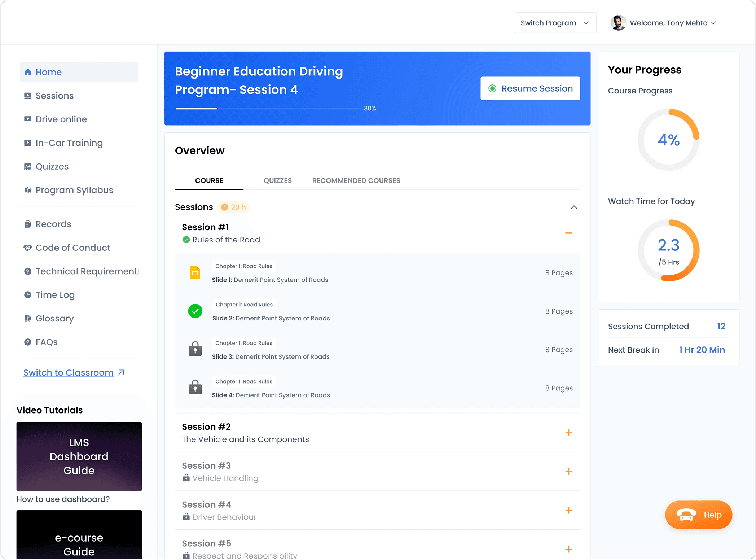Expand Session #2 with plus icon
The width and height of the screenshot is (756, 560).
pyautogui.click(x=568, y=433)
